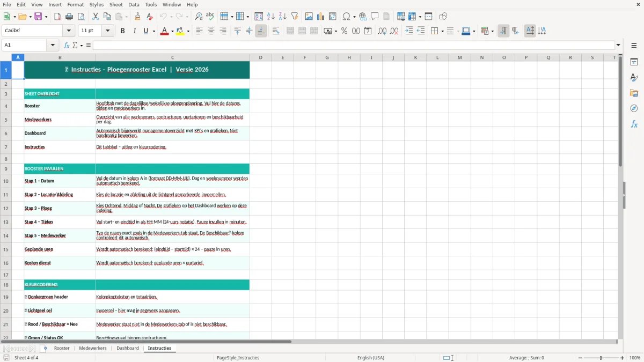Toggle Align Bottom vertical alignment
The image size is (644, 362).
coord(261,31)
